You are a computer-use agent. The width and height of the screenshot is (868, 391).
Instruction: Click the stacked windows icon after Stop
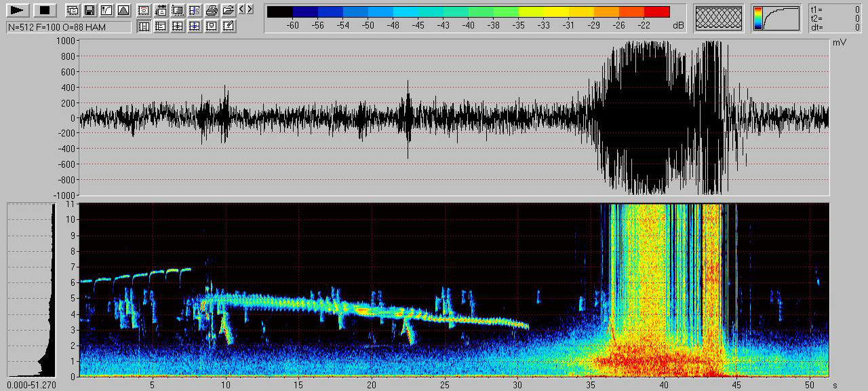click(72, 10)
